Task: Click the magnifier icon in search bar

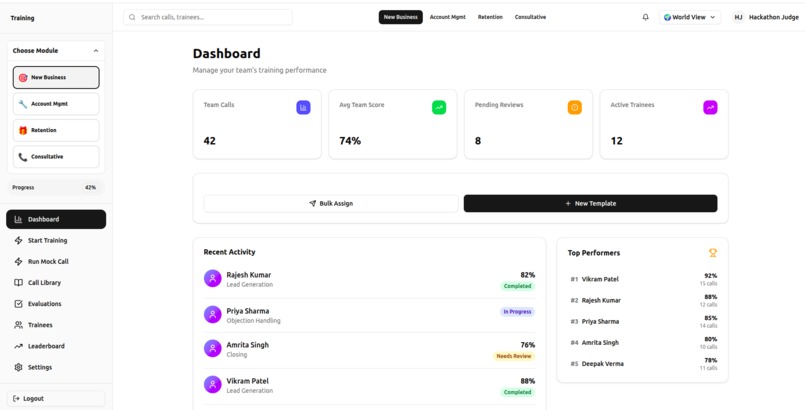Action: pyautogui.click(x=132, y=17)
